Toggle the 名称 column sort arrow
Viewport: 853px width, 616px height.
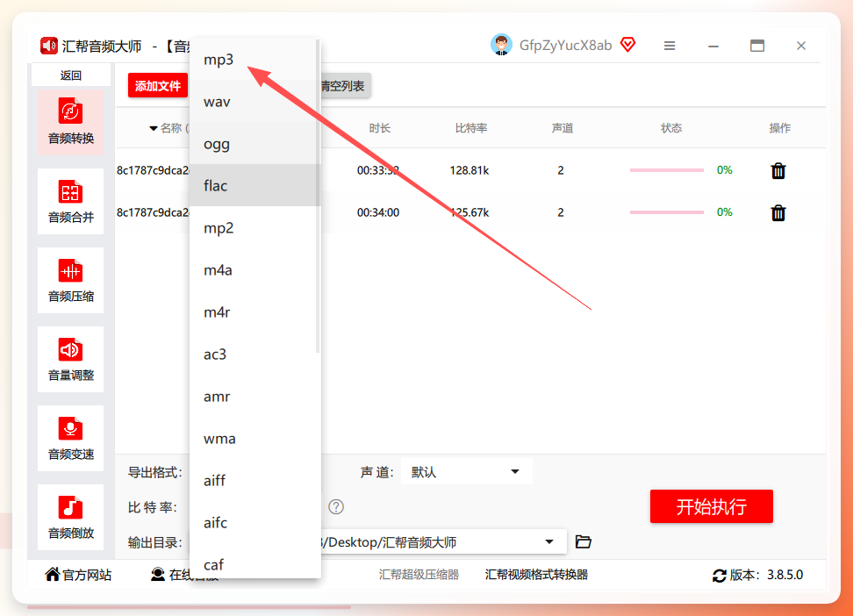[154, 128]
